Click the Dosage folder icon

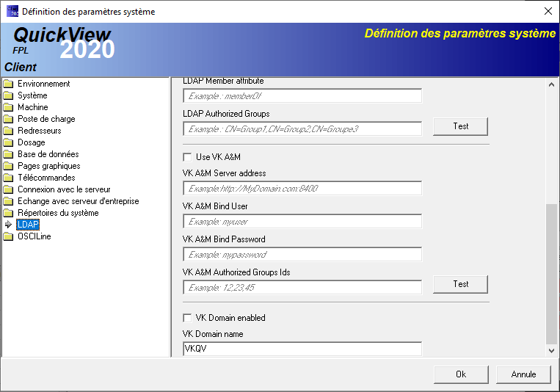[8, 142]
